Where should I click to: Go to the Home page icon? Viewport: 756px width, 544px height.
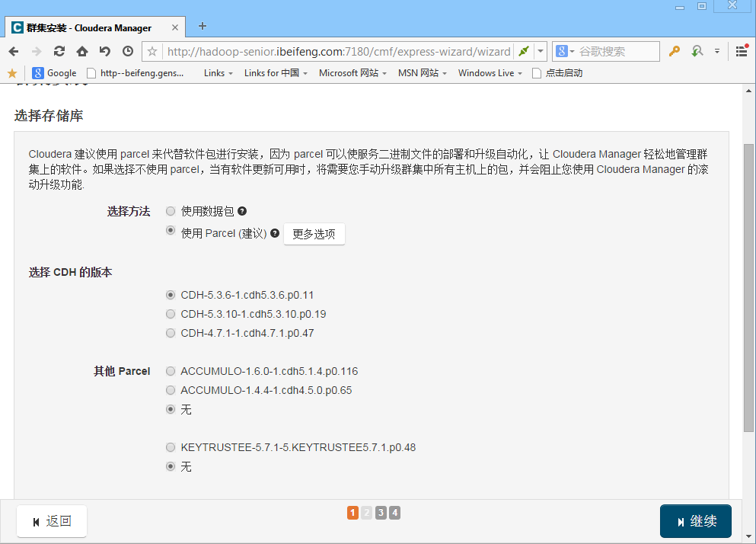[x=82, y=51]
